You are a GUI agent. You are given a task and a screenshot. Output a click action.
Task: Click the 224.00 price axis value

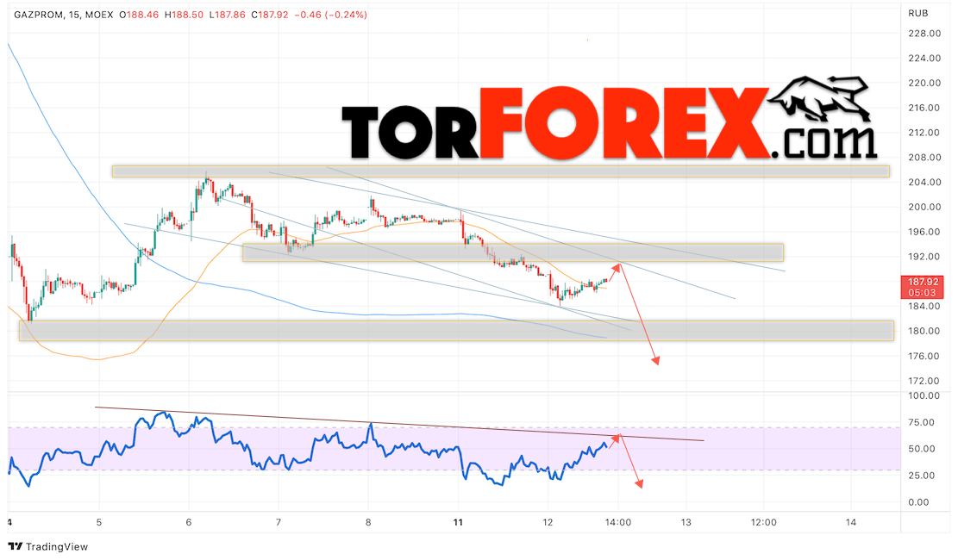click(924, 59)
